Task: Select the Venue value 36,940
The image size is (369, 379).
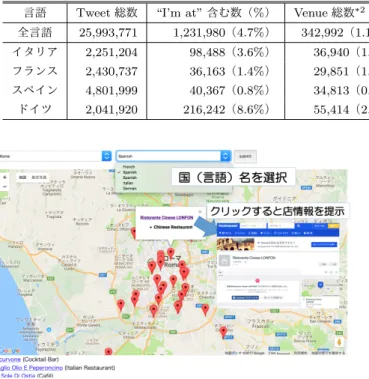Action: 331,52
